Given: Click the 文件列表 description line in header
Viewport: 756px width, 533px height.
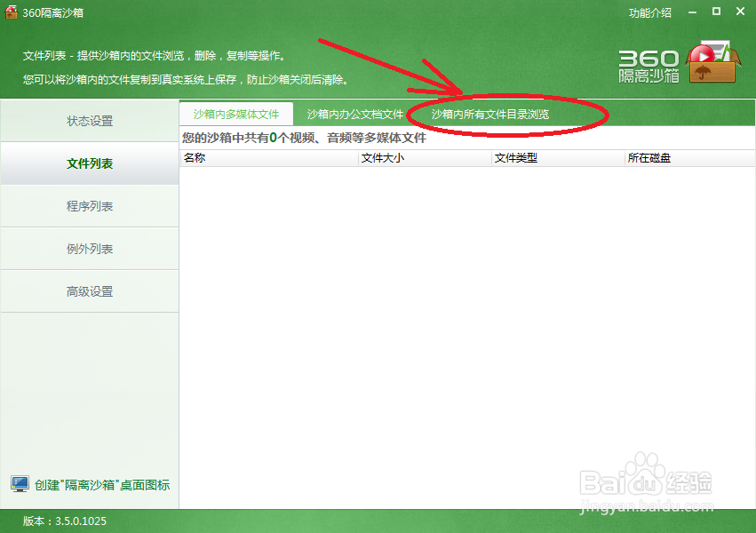Looking at the screenshot, I should pos(155,56).
